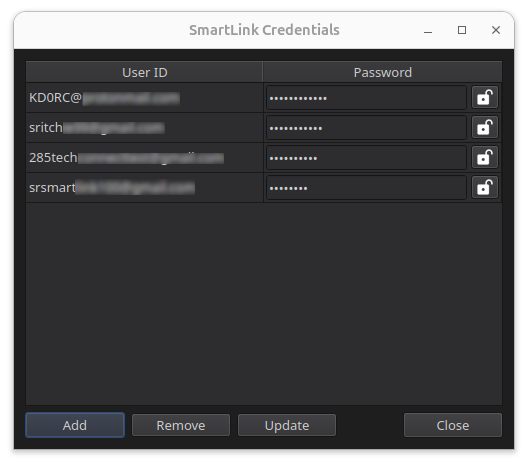Click the Update button

click(287, 425)
